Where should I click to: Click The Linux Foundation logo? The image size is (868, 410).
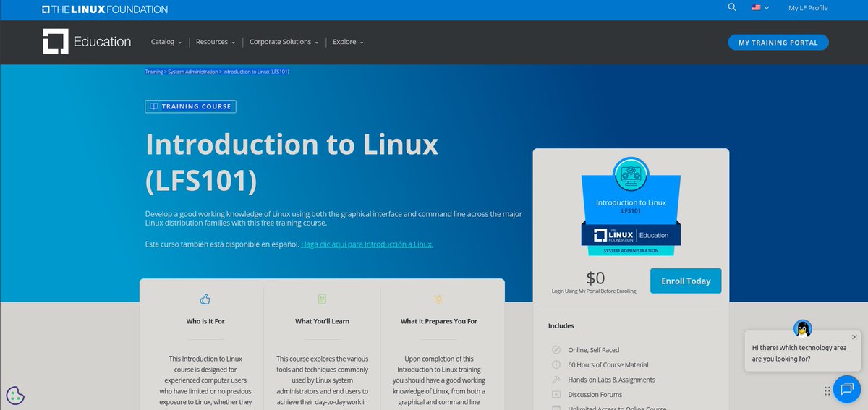tap(105, 9)
